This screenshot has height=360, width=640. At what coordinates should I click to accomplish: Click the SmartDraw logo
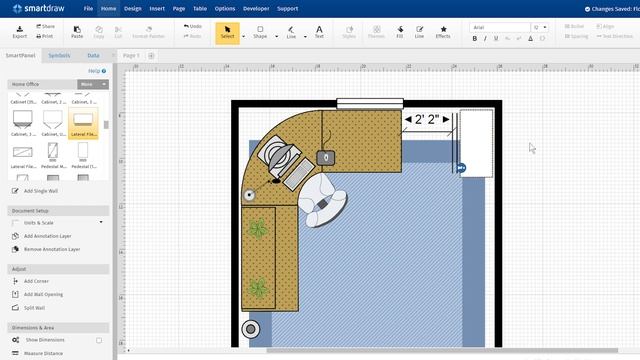pos(38,9)
